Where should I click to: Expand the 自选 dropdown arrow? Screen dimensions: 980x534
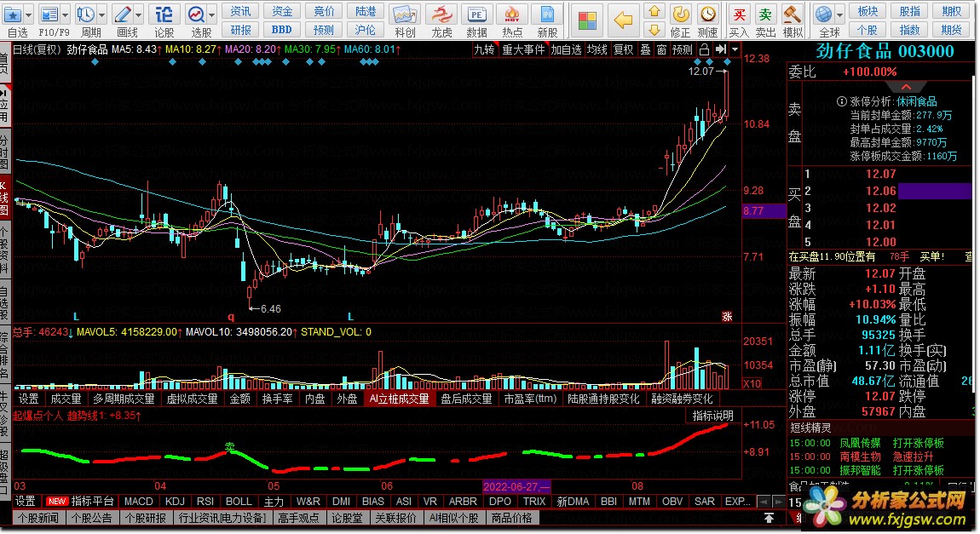coord(28,15)
